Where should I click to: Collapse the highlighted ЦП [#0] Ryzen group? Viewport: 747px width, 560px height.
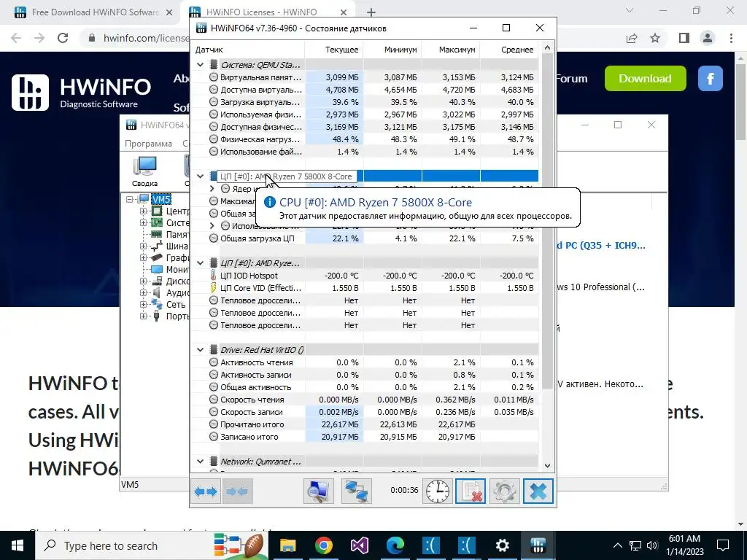pos(201,176)
